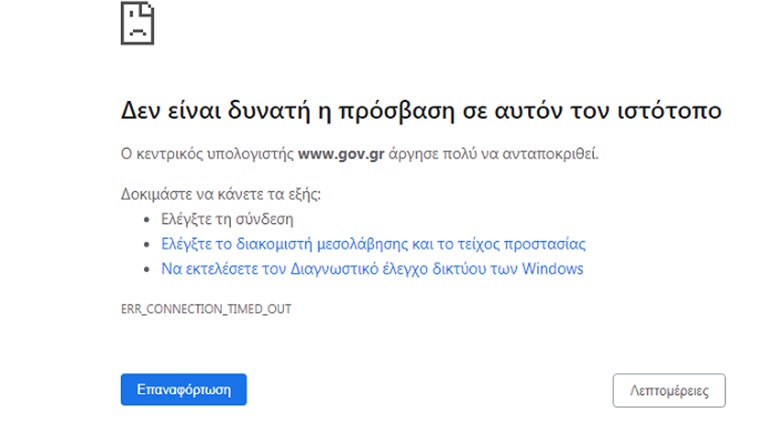Click the bold www.gov.gr hostname

click(x=342, y=155)
